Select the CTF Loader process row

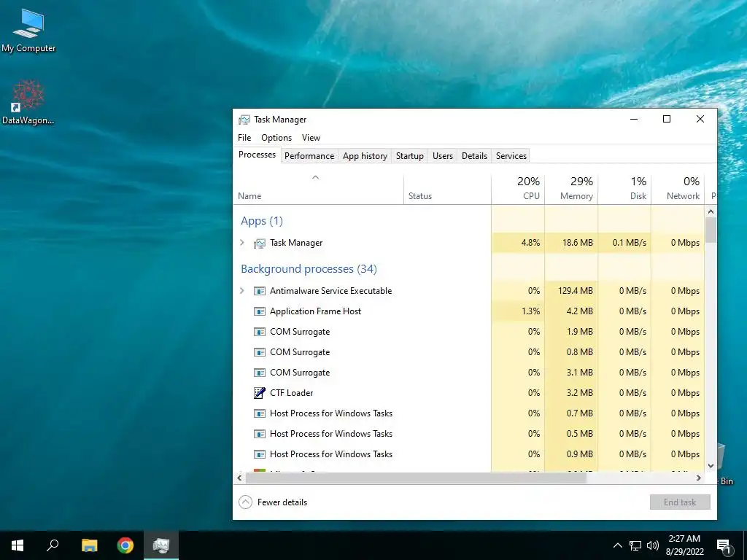coord(469,393)
